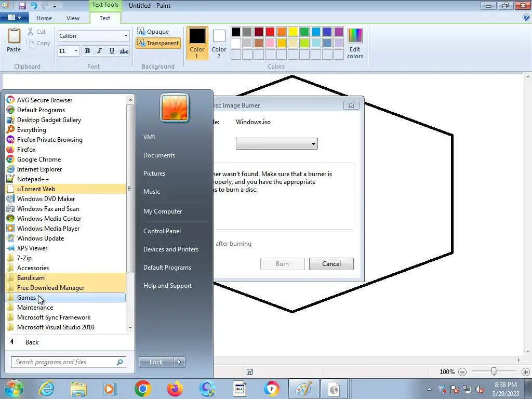Open the Paint application menu button
This screenshot has width=532, height=399.
point(14,18)
